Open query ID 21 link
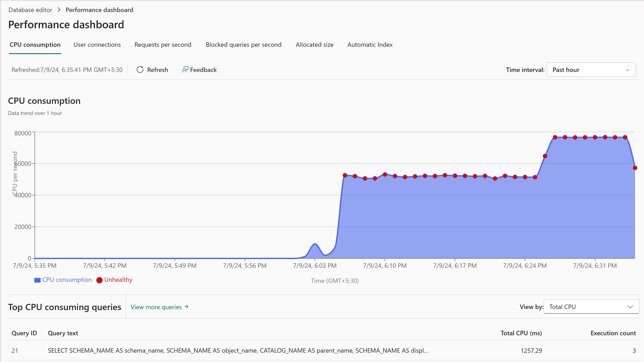This screenshot has height=362, width=644. 15,350
